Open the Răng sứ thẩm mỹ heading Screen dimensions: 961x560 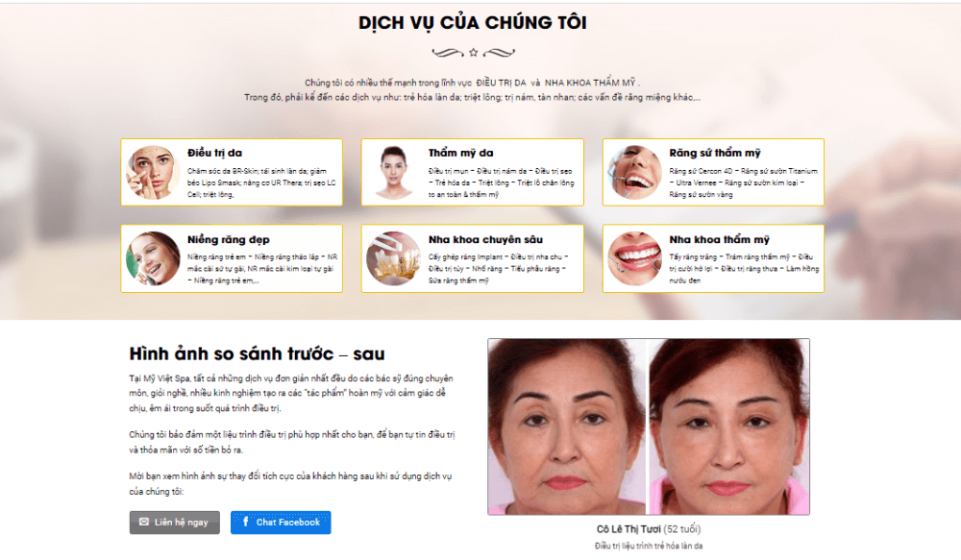(x=715, y=153)
